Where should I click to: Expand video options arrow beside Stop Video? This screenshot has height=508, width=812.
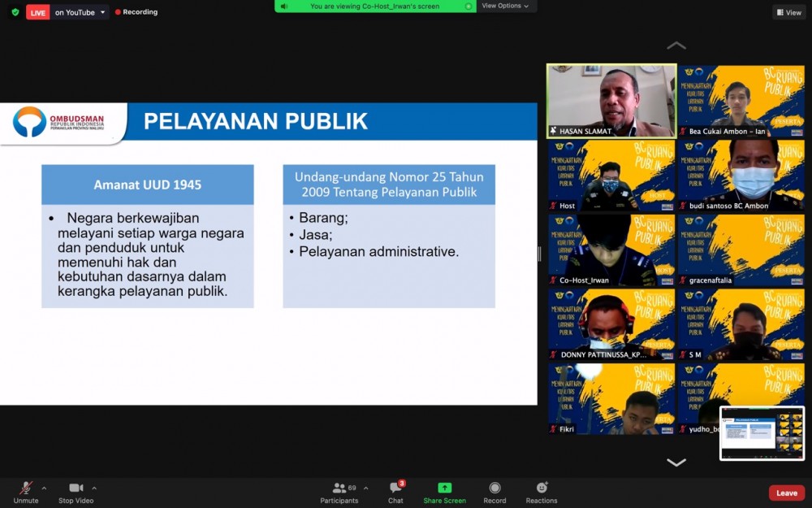[x=94, y=488]
